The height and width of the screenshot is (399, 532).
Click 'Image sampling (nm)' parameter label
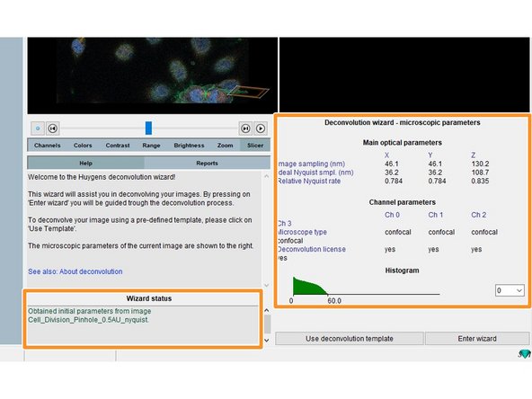[x=311, y=164]
